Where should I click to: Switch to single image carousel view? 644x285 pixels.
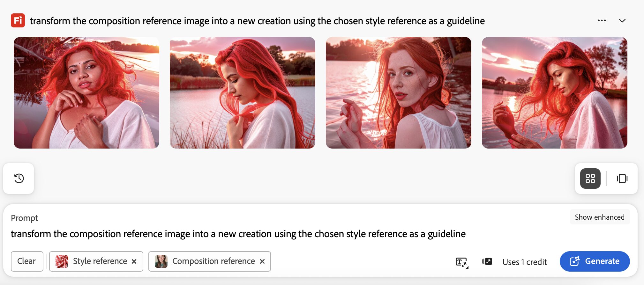pos(622,179)
